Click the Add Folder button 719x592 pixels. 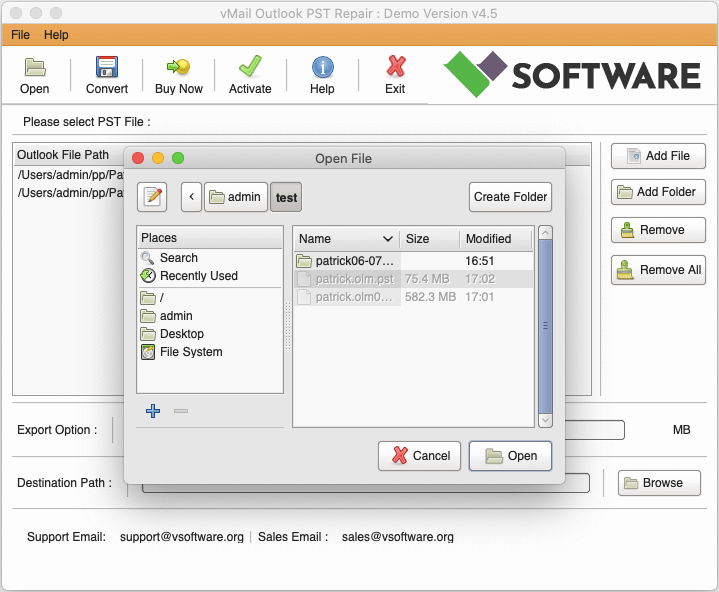pos(658,192)
